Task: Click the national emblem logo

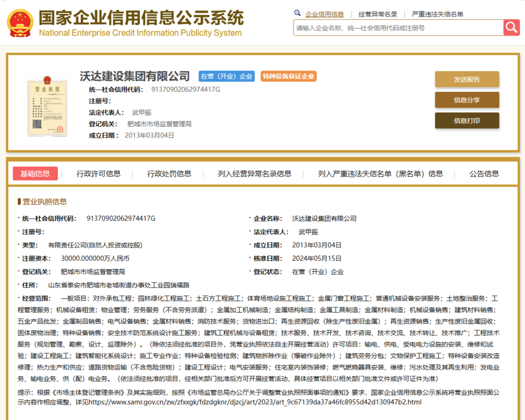Action: click(x=20, y=22)
